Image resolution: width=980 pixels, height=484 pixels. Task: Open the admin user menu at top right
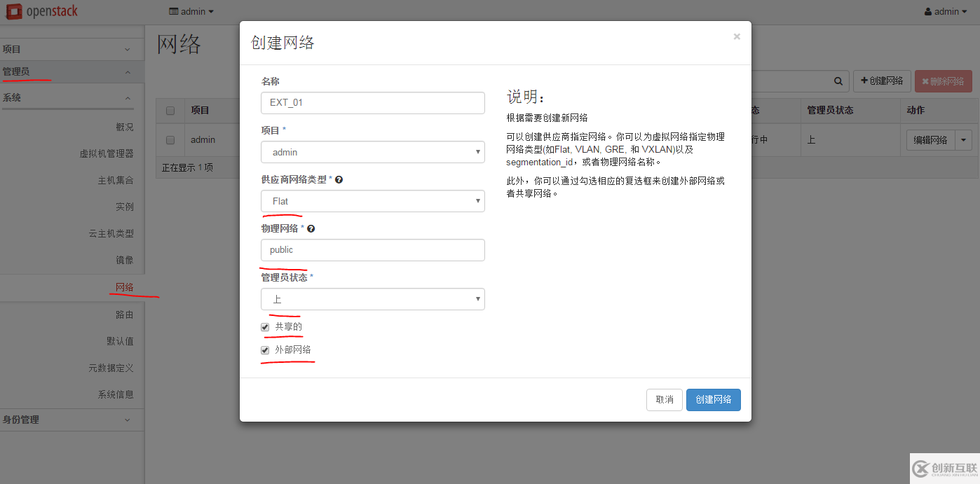click(x=946, y=12)
